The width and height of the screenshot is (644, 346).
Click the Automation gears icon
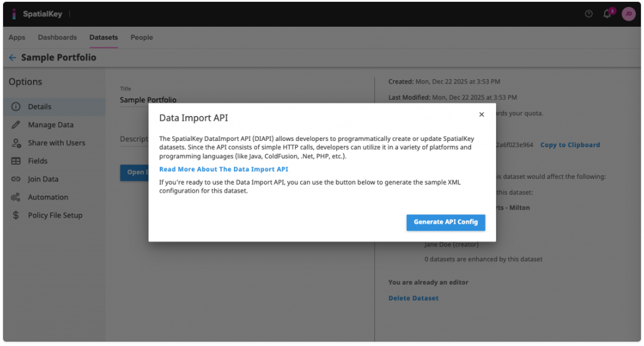pyautogui.click(x=16, y=198)
